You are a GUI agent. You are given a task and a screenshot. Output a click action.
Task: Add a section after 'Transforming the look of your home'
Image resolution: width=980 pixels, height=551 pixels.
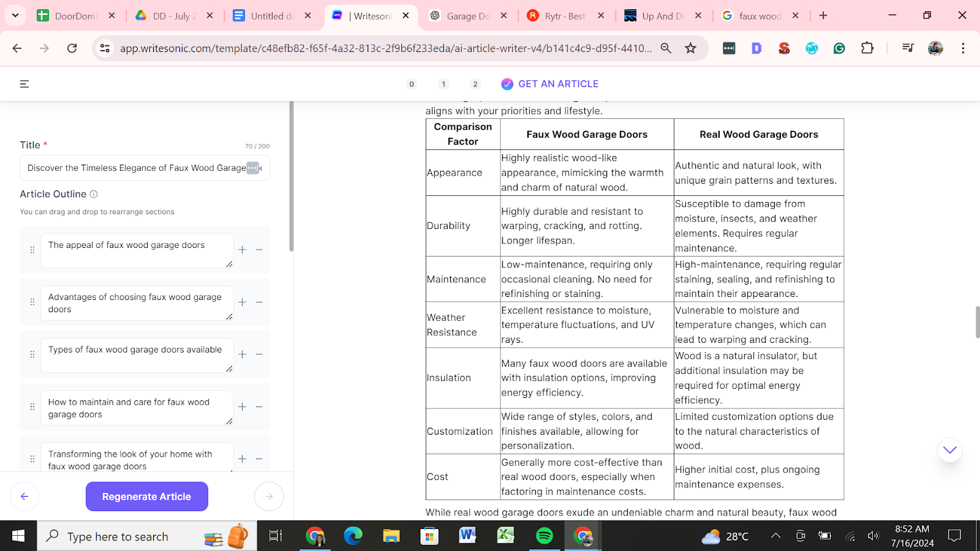(x=243, y=459)
